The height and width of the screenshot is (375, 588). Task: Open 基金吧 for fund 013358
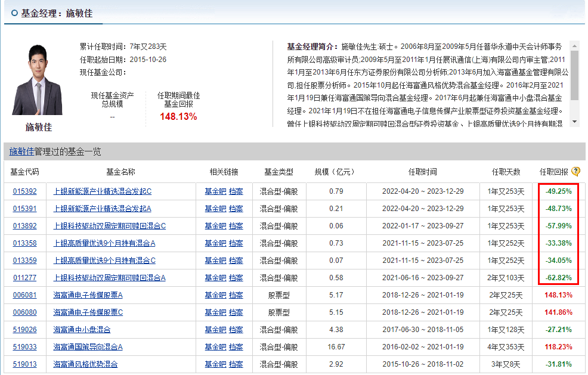point(216,243)
